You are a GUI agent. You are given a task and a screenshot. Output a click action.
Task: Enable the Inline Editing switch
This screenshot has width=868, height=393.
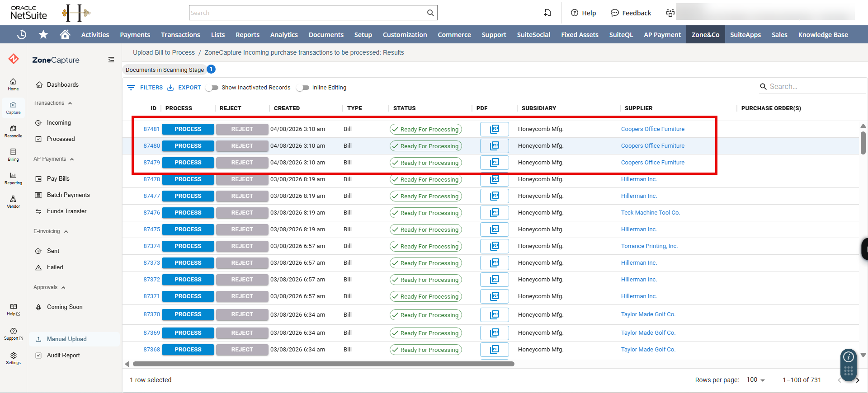303,88
